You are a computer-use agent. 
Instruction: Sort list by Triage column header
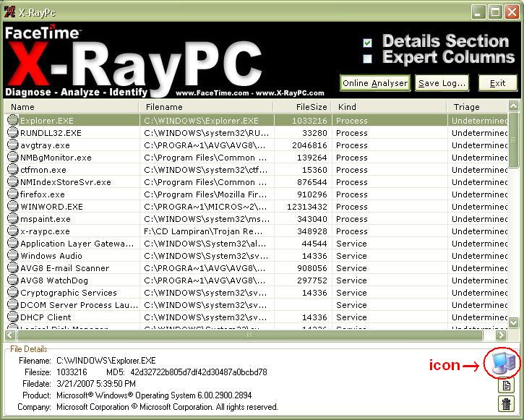tap(478, 107)
